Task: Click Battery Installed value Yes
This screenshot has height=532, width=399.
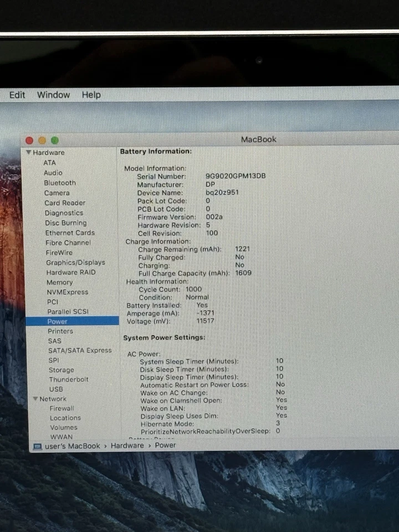Action: click(x=202, y=305)
